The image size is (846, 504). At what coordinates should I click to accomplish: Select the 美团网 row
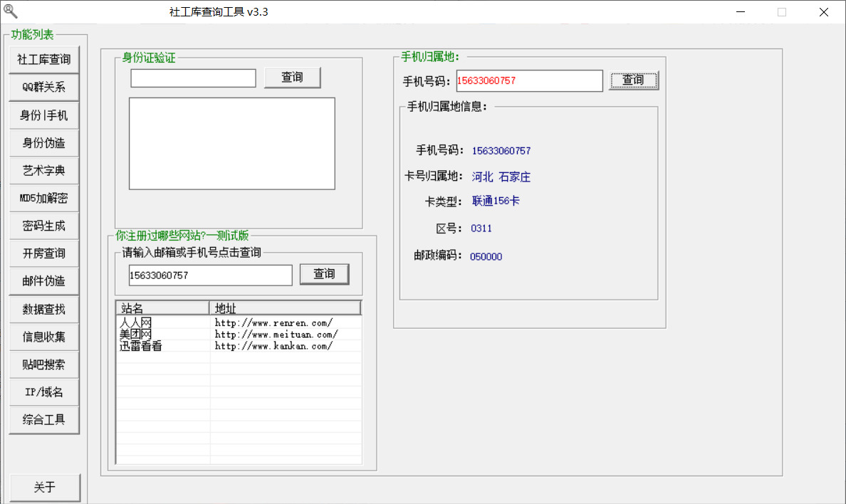click(x=239, y=335)
